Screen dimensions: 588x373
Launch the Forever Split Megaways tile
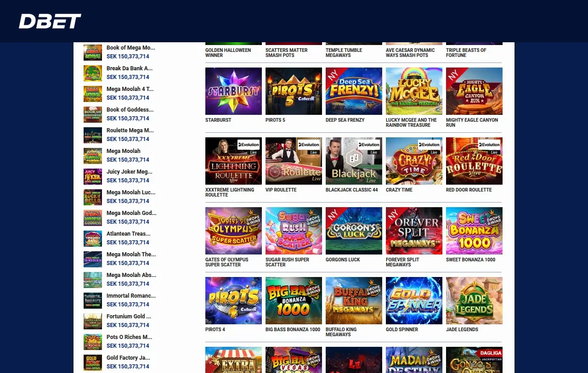(414, 231)
